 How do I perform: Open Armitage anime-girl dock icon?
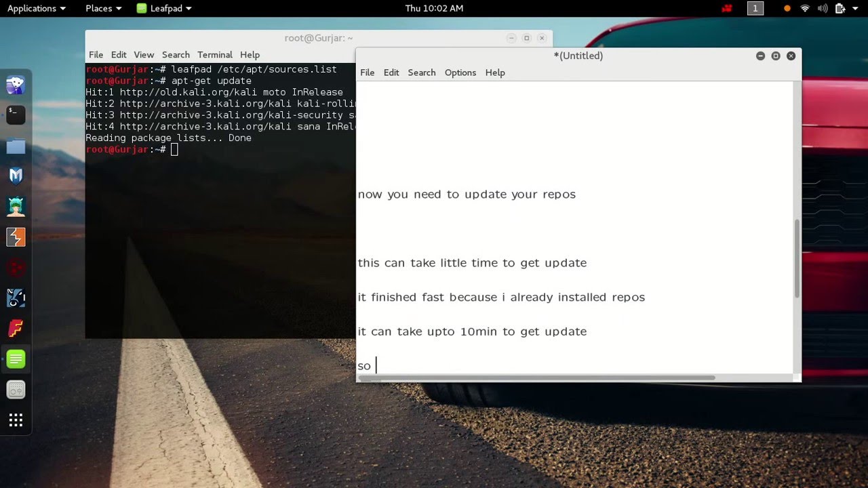click(x=16, y=207)
